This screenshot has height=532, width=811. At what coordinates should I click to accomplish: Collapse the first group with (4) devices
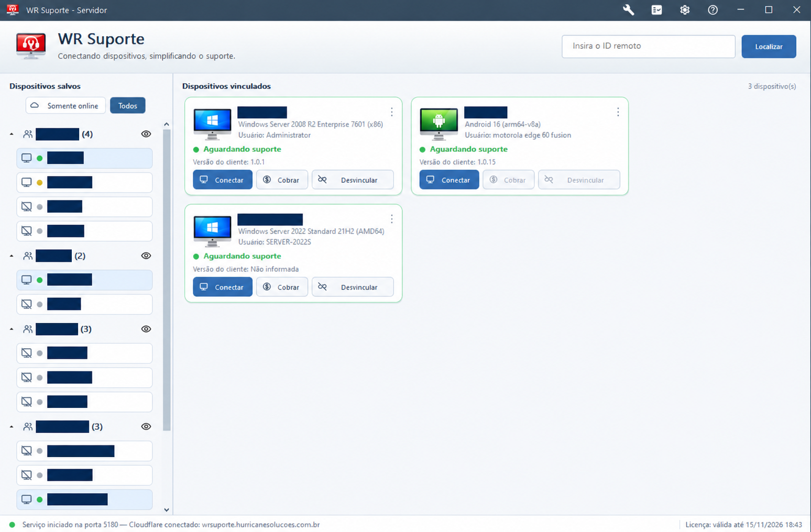tap(12, 135)
